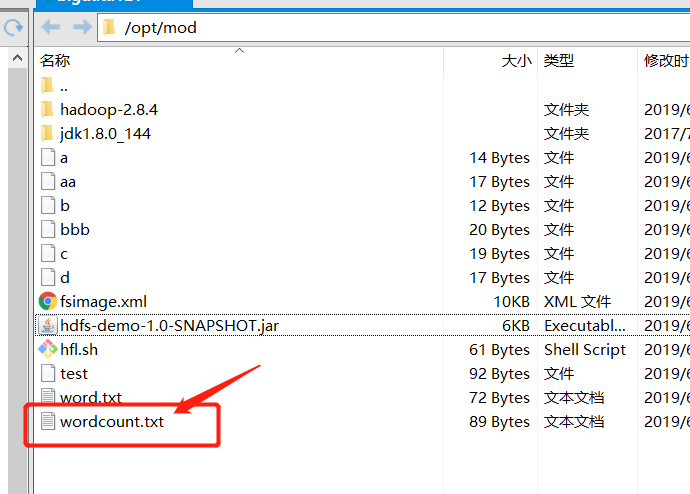Select the file icon of 'd'
The image size is (690, 494).
click(48, 277)
